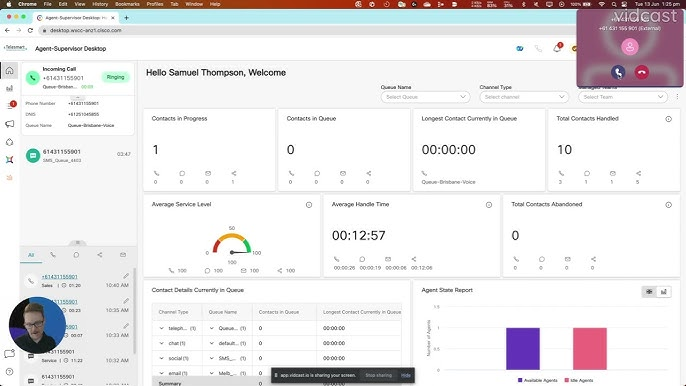Open macOS Spotlight search icon
Image resolution: width=686 pixels, height=386 pixels.
coord(614,4)
